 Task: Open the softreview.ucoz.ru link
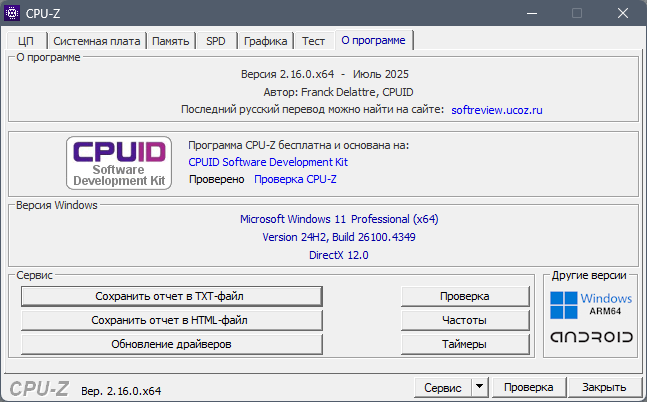click(497, 110)
